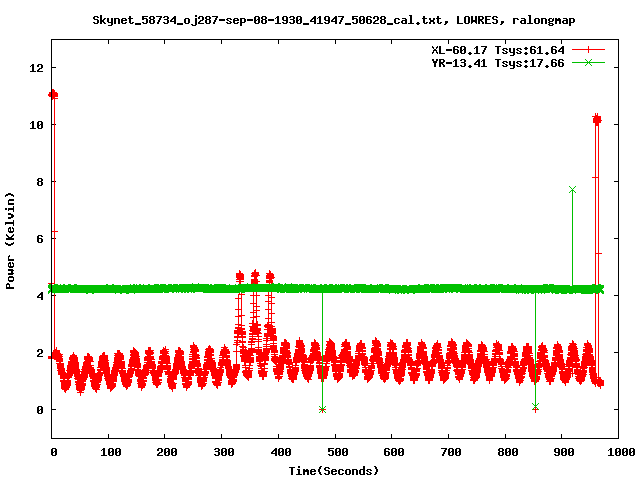Click x-axis tick label '500'

click(338, 452)
